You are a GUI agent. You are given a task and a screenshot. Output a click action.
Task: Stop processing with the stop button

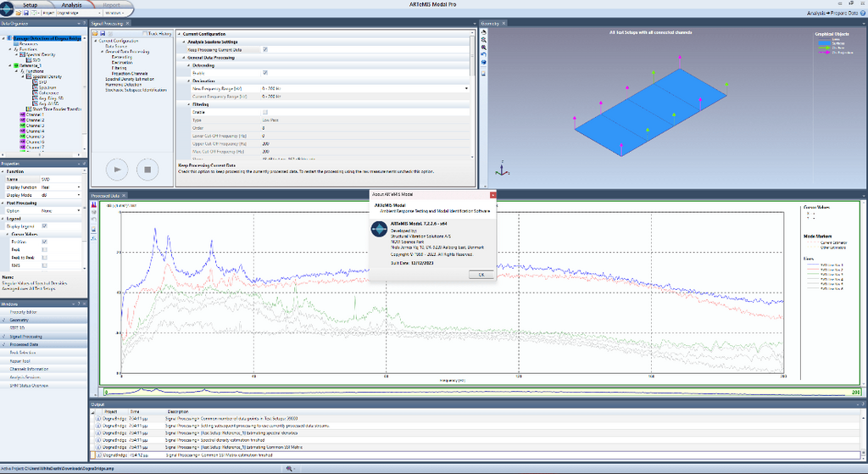147,170
